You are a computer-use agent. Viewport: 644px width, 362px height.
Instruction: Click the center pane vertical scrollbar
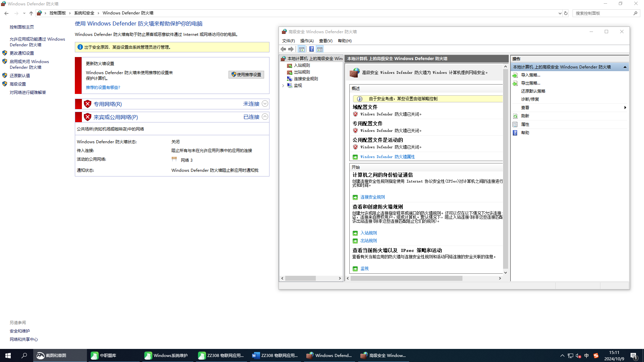505,170
